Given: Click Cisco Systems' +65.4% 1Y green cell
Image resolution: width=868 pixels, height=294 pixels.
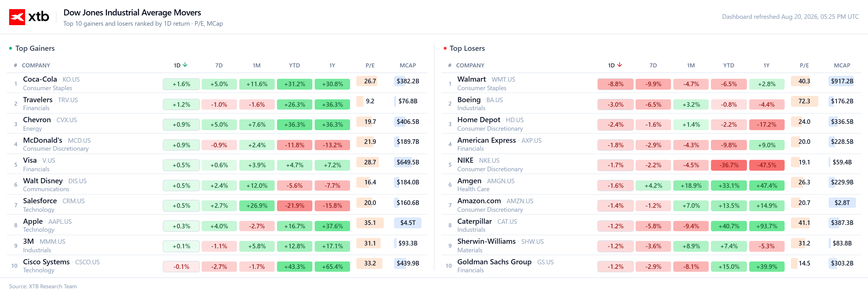Looking at the screenshot, I should pyautogui.click(x=332, y=266).
